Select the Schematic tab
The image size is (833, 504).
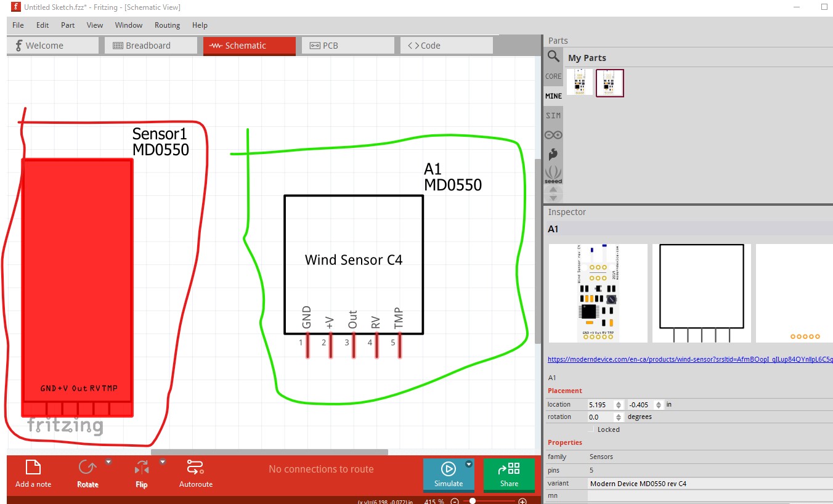(250, 46)
